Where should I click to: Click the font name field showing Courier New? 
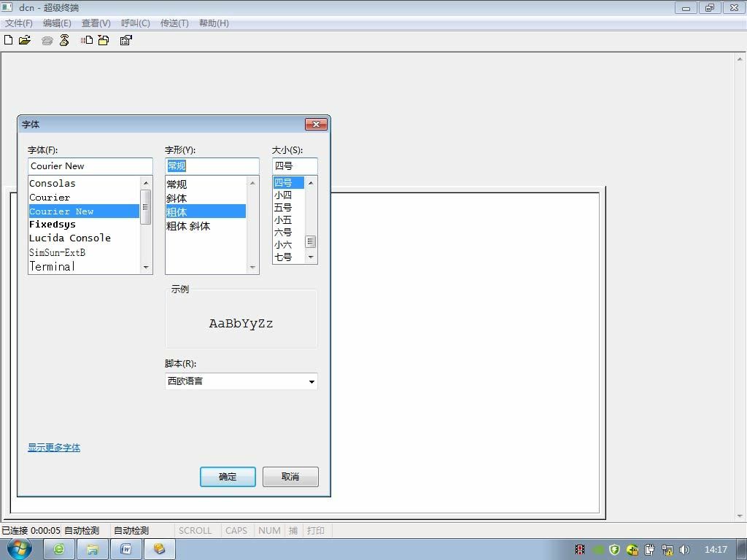coord(90,166)
